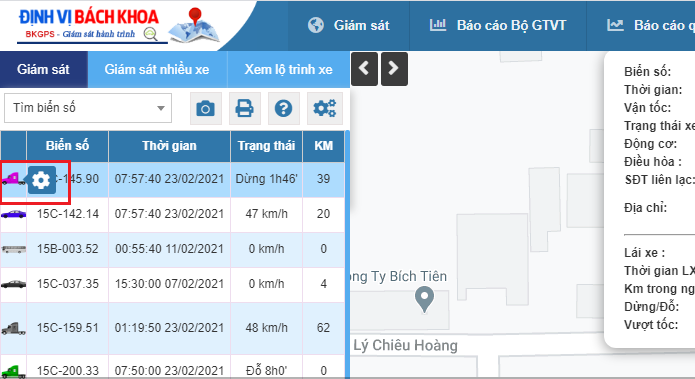Image resolution: width=695 pixels, height=379 pixels.
Task: Click the camera snapshot icon
Action: coord(206,108)
